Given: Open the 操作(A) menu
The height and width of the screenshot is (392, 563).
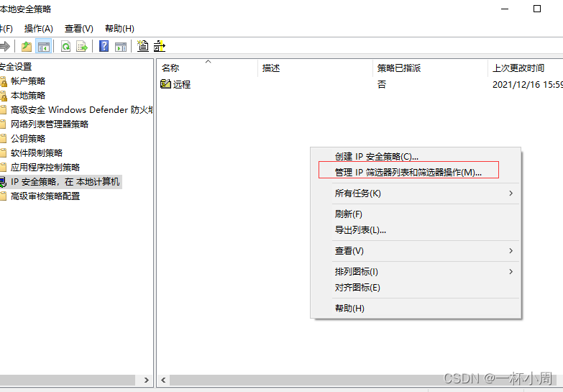Looking at the screenshot, I should click(x=38, y=28).
